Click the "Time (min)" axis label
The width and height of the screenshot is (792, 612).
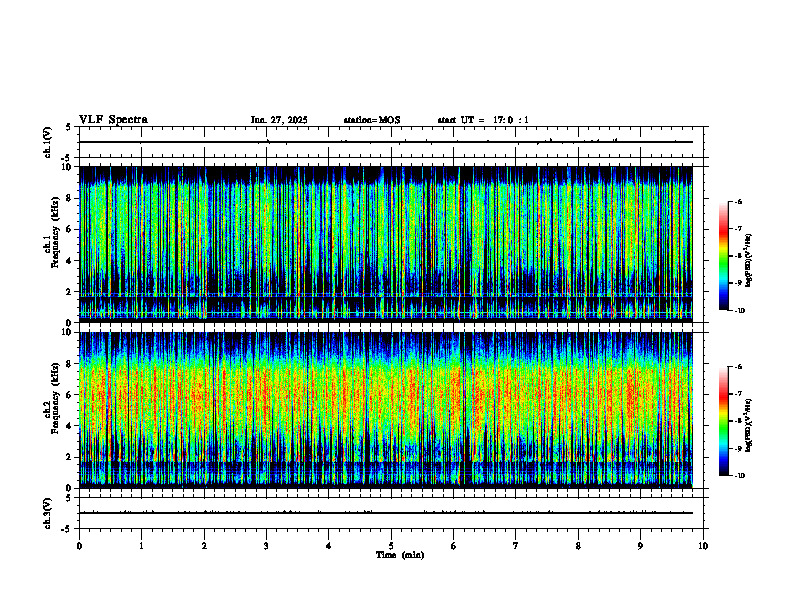pyautogui.click(x=400, y=555)
